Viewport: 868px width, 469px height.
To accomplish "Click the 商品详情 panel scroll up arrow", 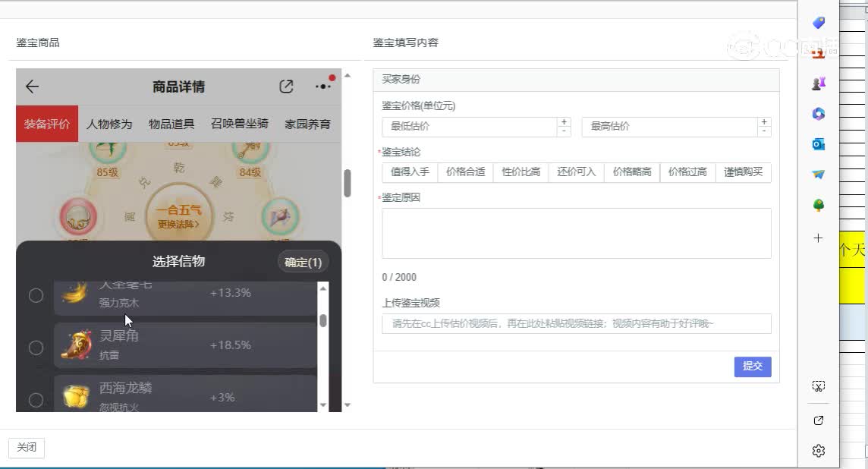I will pos(347,75).
